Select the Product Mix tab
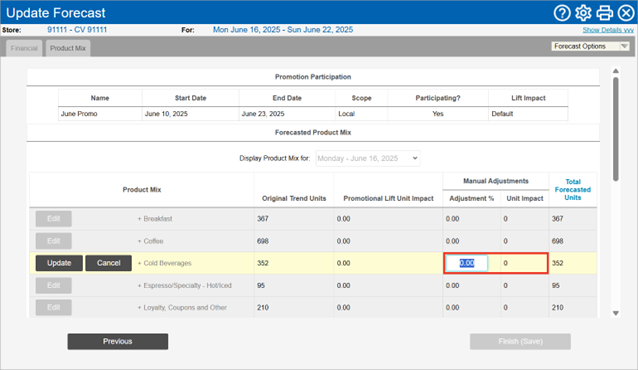Screen dimensions: 638x370 [68, 48]
